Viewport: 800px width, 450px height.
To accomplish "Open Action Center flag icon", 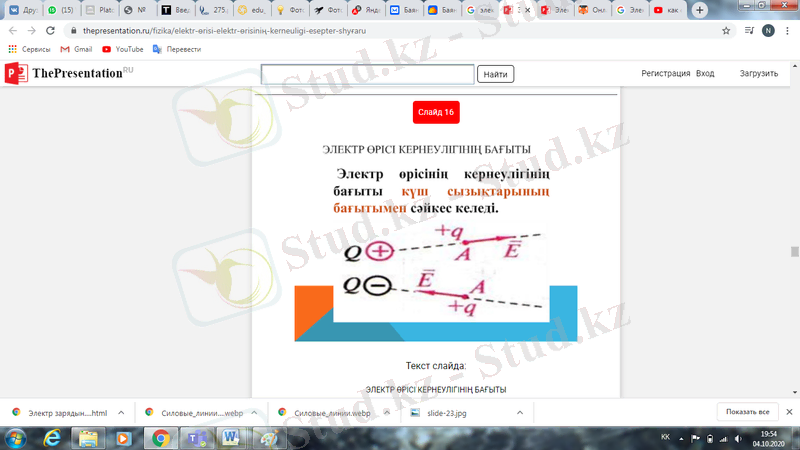I will tap(695, 439).
